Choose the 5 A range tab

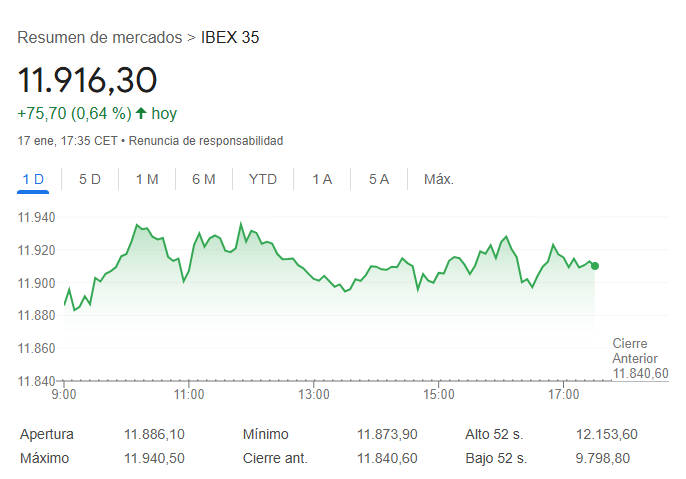point(379,179)
